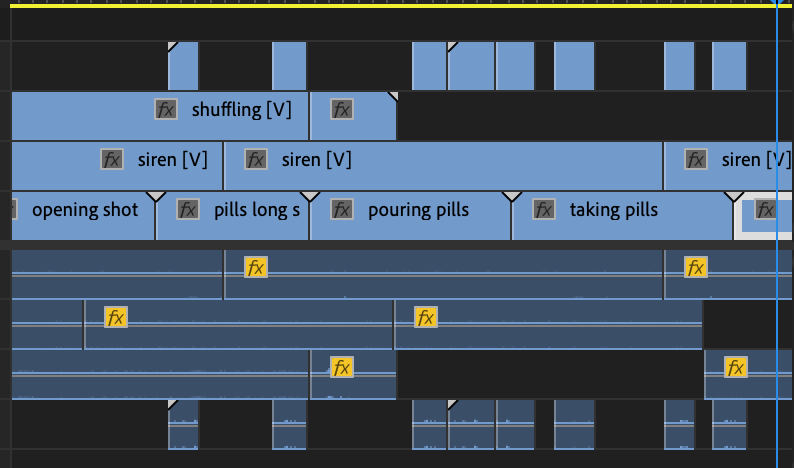Click the yellow fx badge at the second audio track's left
This screenshot has width=794, height=468.
(116, 318)
